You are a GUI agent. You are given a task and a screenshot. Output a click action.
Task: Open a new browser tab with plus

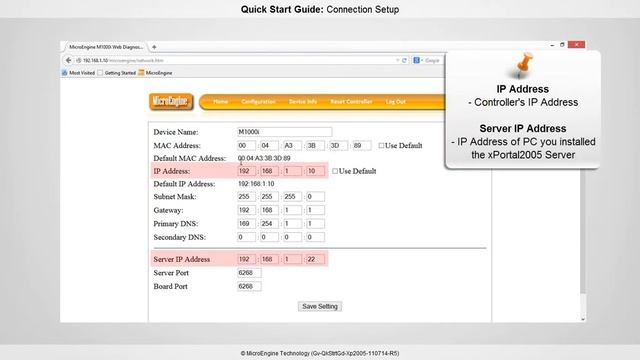(x=154, y=47)
